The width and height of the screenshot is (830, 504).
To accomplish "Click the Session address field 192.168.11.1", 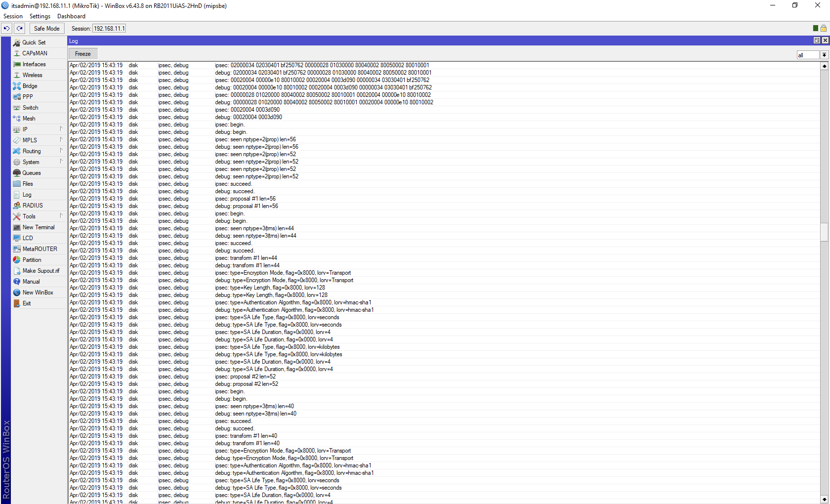I will 109,29.
